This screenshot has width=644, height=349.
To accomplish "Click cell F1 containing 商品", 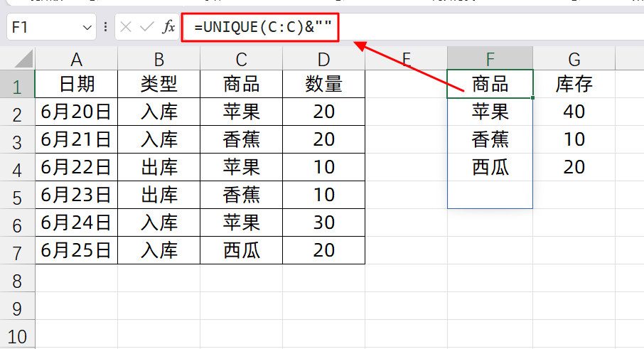I will (490, 84).
